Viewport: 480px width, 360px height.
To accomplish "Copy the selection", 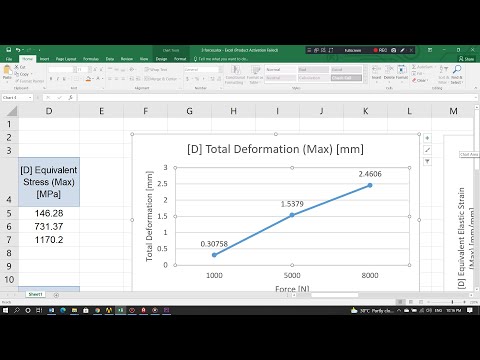I will point(22,74).
